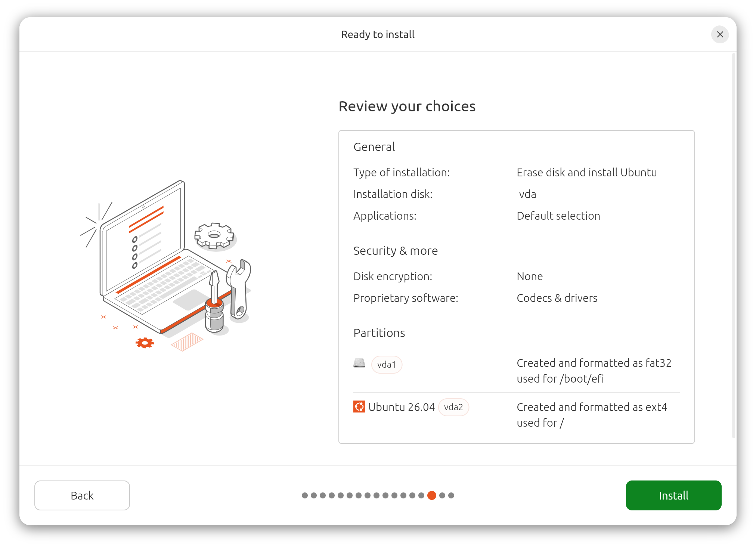756x547 pixels.
Task: Close the installer window
Action: click(x=720, y=34)
